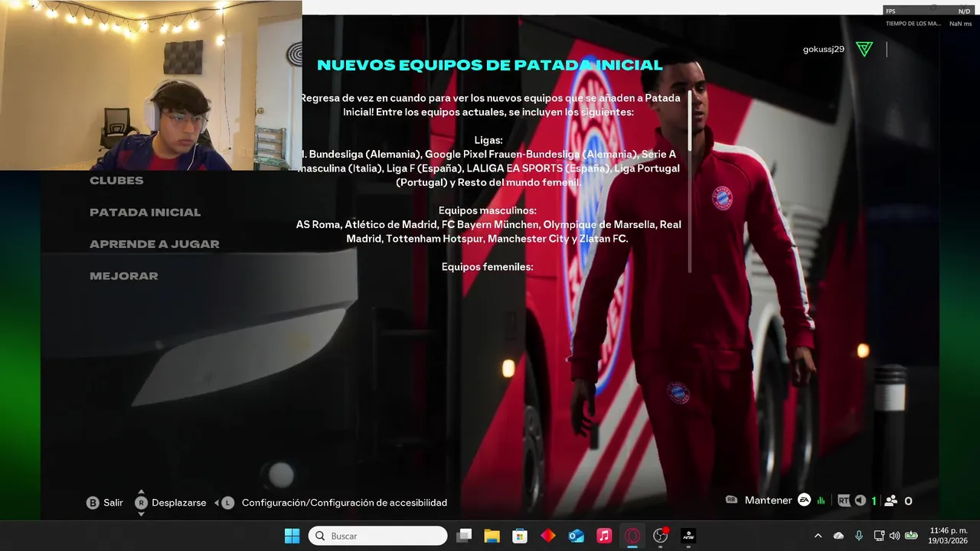Image resolution: width=980 pixels, height=551 pixels.
Task: Select the CLUBES menu option
Action: click(116, 181)
